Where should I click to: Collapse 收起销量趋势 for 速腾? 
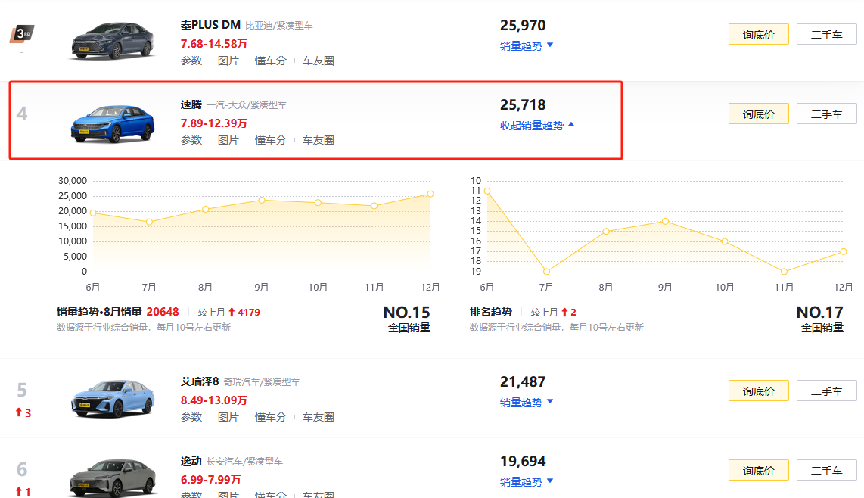[537, 125]
